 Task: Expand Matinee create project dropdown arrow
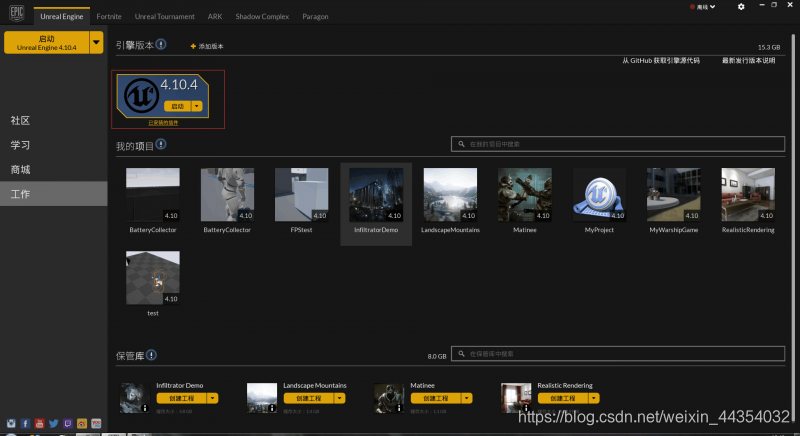point(467,398)
